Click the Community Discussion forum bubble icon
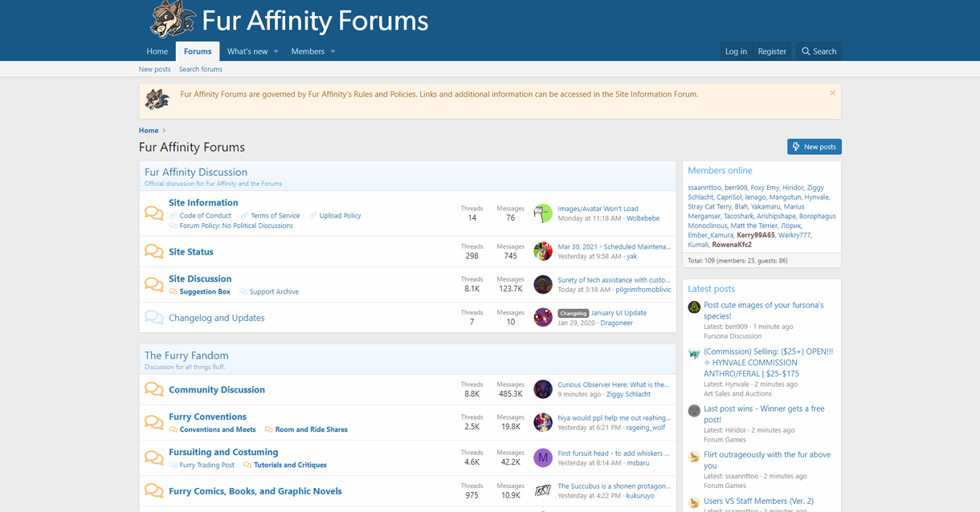 [153, 389]
